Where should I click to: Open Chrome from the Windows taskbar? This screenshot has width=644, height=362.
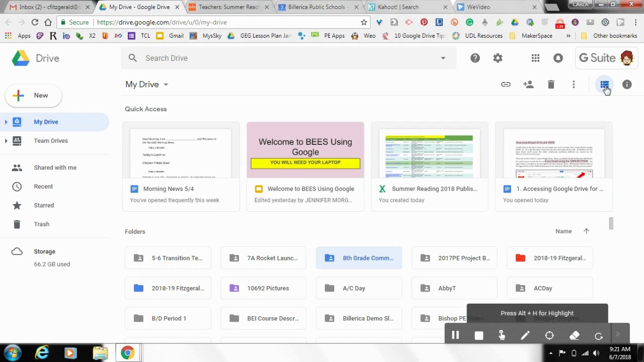(x=128, y=353)
